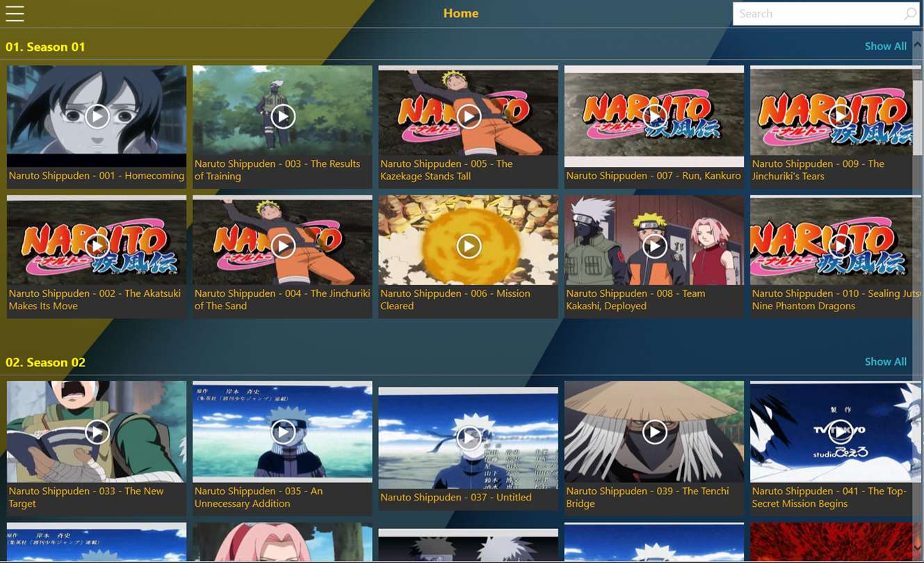Open title 'Naruto Shippuden - 033 - The New Target'
The height and width of the screenshot is (563, 924).
coord(86,497)
